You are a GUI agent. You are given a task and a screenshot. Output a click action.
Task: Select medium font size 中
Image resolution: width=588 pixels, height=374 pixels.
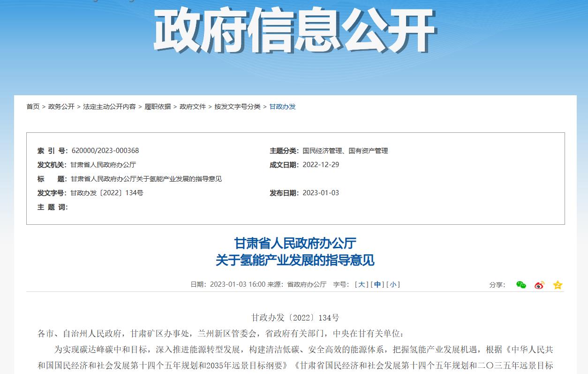click(x=377, y=284)
